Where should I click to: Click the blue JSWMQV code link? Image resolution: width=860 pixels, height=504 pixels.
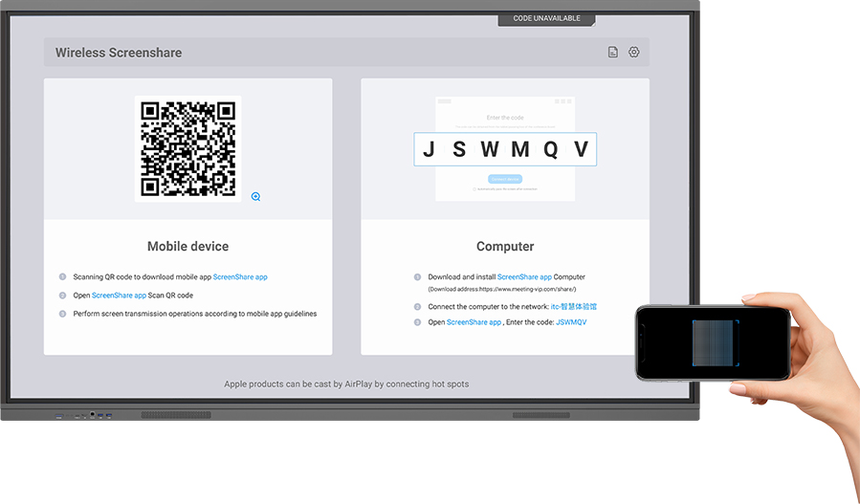571,322
